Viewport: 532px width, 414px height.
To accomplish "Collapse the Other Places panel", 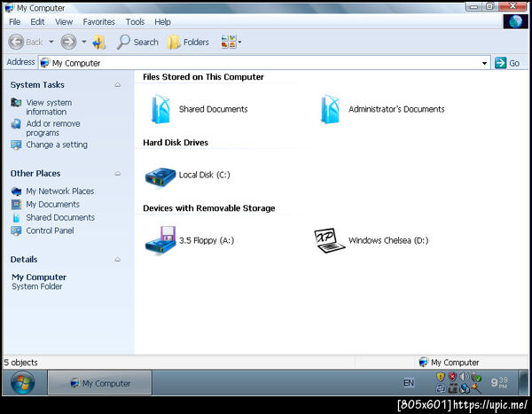I will click(x=117, y=174).
